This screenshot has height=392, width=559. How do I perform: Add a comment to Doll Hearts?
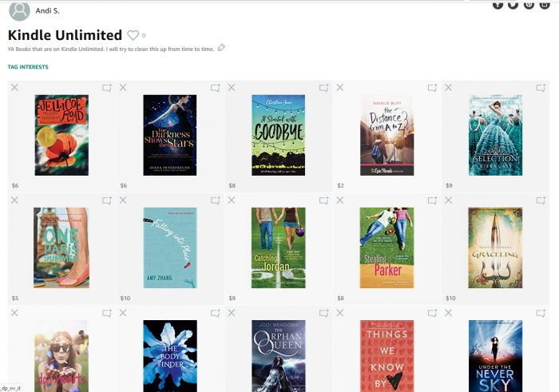point(107,313)
